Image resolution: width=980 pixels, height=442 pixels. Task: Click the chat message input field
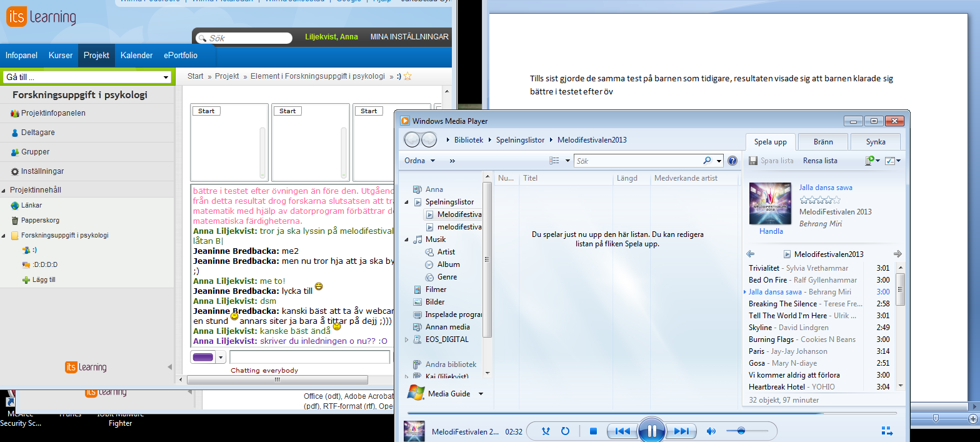coord(309,357)
